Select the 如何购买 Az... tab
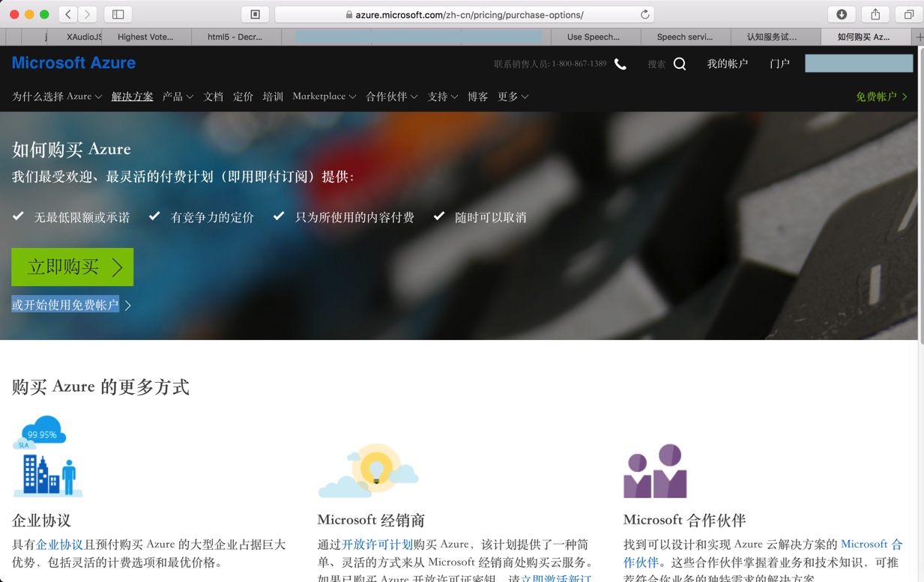The image size is (924, 582). [866, 37]
